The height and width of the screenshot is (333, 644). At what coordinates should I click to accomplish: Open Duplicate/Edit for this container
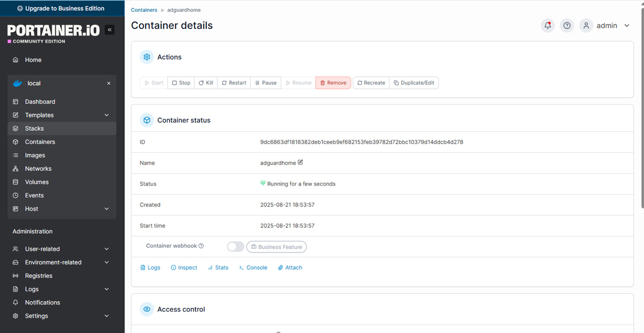click(414, 83)
